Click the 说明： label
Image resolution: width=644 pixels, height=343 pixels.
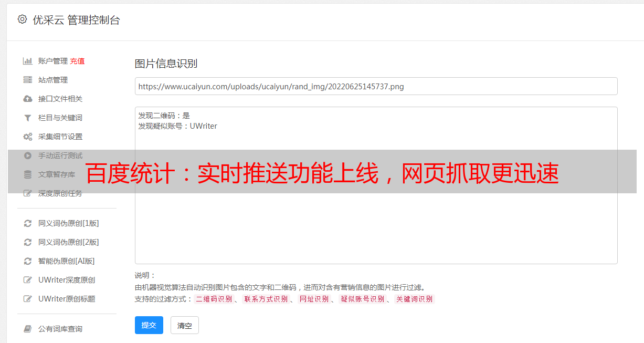(x=145, y=275)
